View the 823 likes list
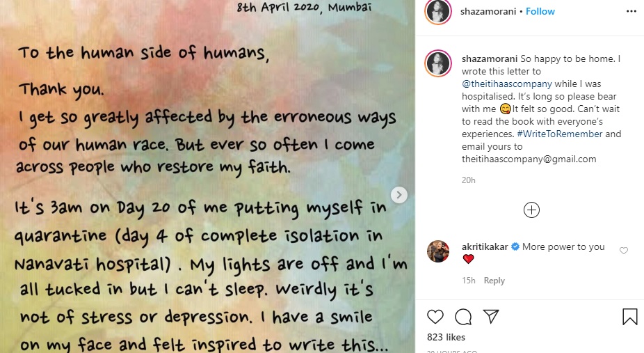Screen dimensions: 644x353 [446, 338]
